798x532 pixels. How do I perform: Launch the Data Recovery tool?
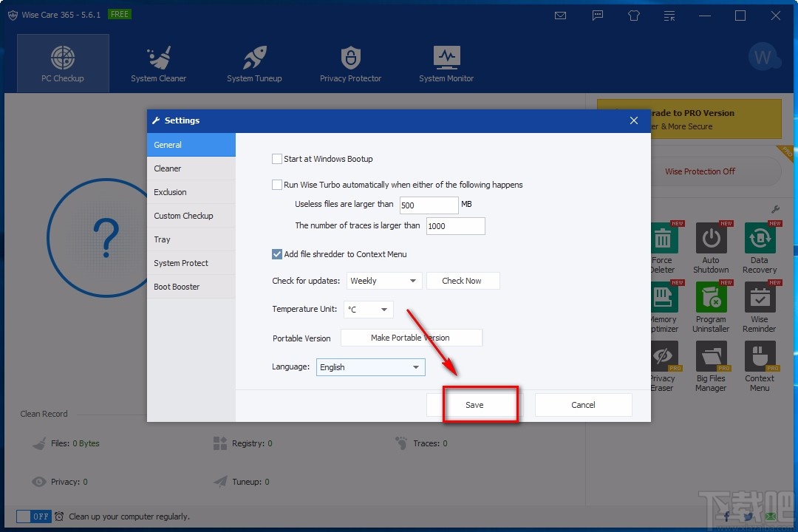(x=760, y=248)
